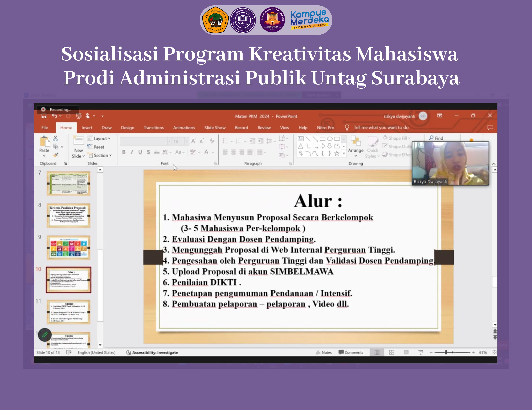This screenshot has height=410, width=532.
Task: Select the Isosceles Triangle shape
Action: point(301,146)
